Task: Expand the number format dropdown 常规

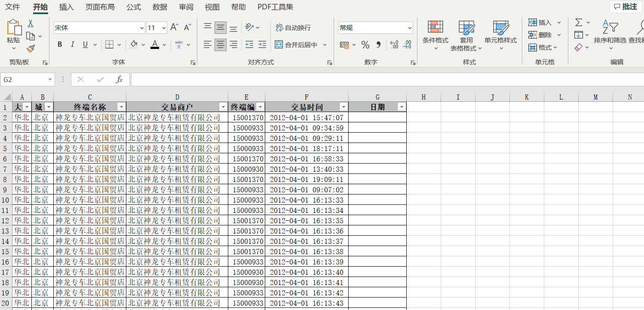Action: [409, 28]
